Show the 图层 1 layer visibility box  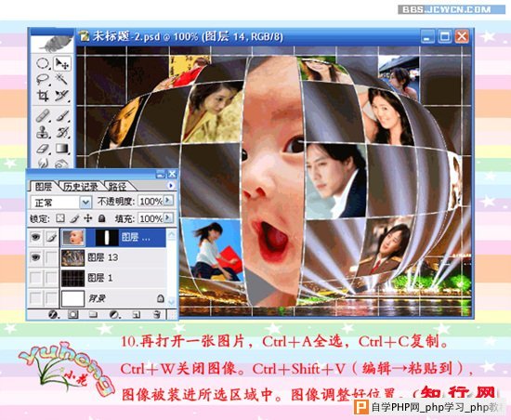[x=35, y=278]
